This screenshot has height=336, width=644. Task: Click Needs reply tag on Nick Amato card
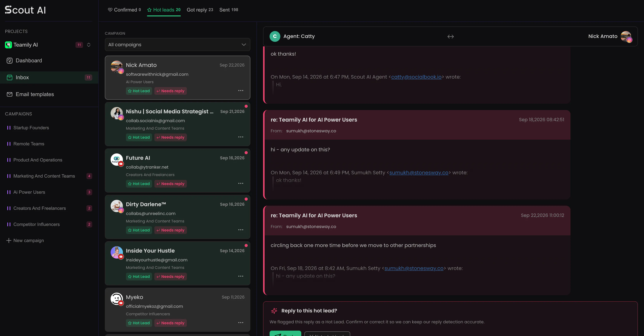171,91
